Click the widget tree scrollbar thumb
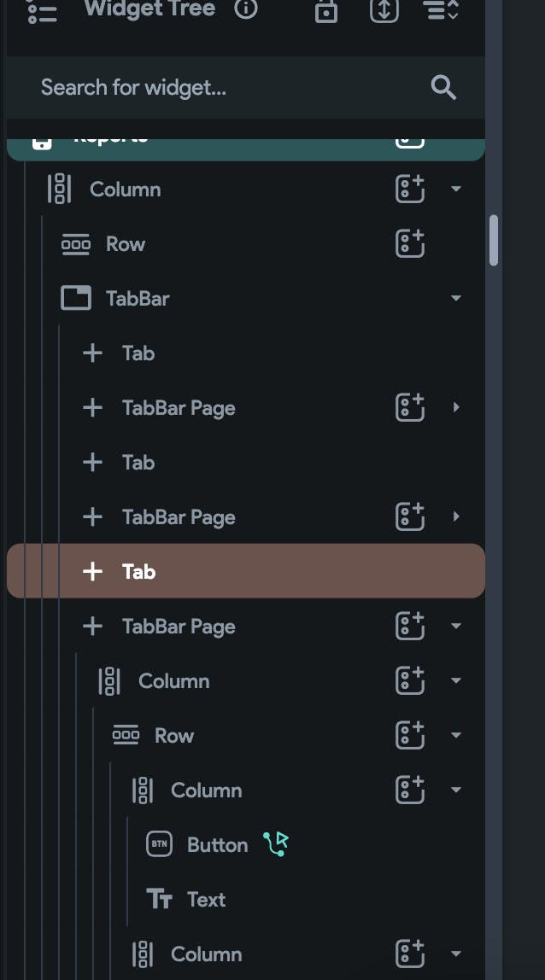This screenshot has height=980, width=545. point(494,241)
